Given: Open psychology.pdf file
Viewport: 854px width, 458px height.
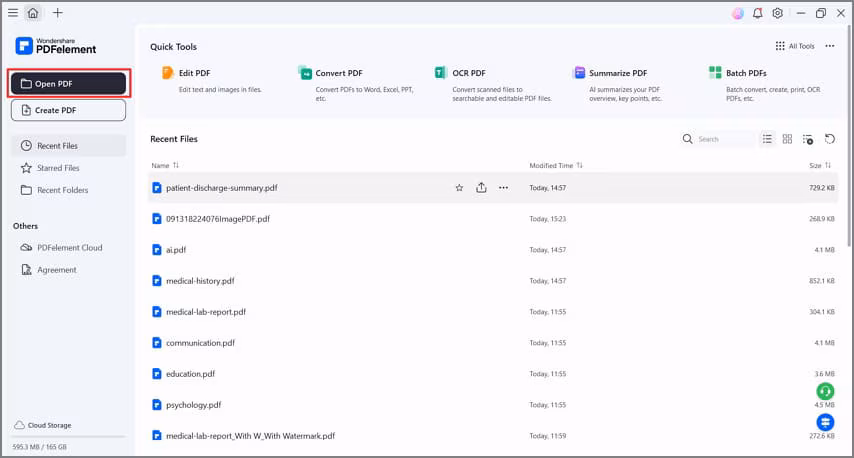Looking at the screenshot, I should tap(493, 405).
